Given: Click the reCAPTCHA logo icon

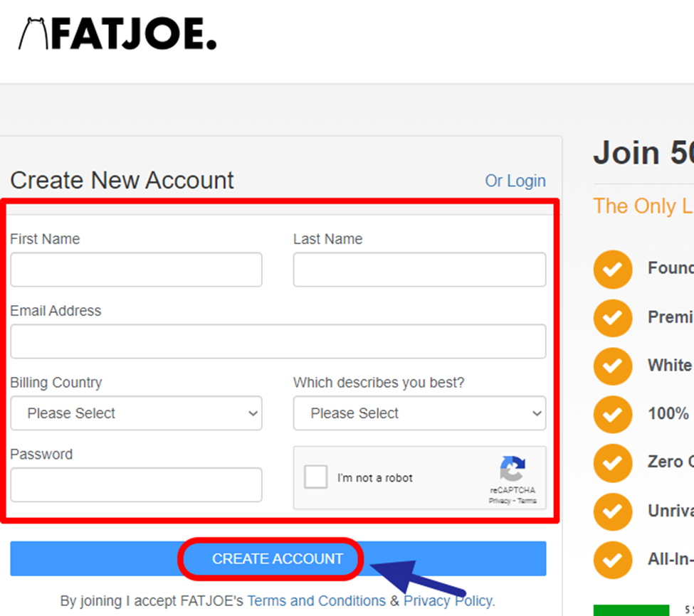Looking at the screenshot, I should tap(512, 469).
